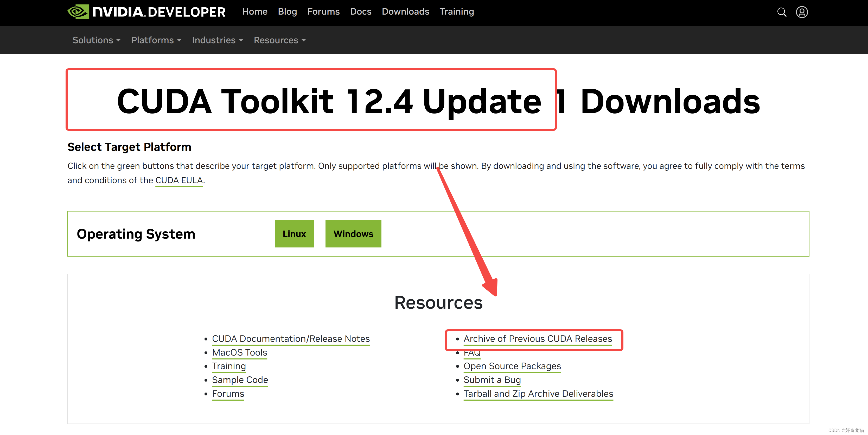Select the Windows operating system button
This screenshot has width=868, height=435.
coord(353,234)
